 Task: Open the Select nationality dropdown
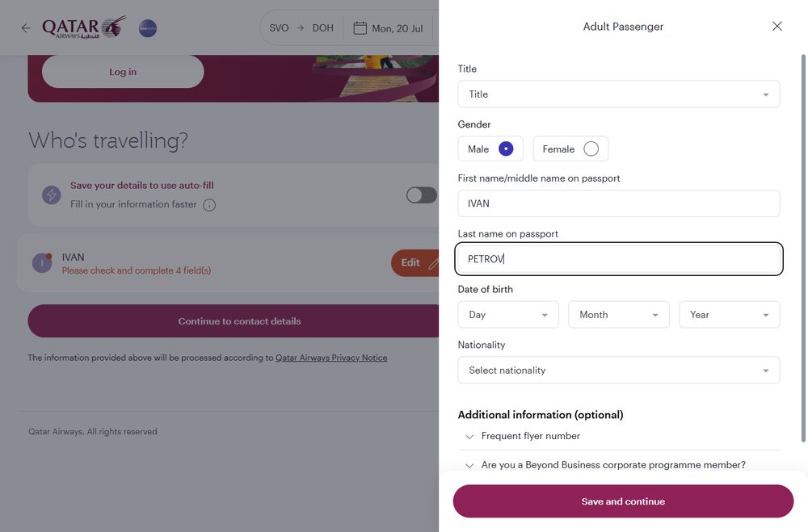(x=619, y=371)
